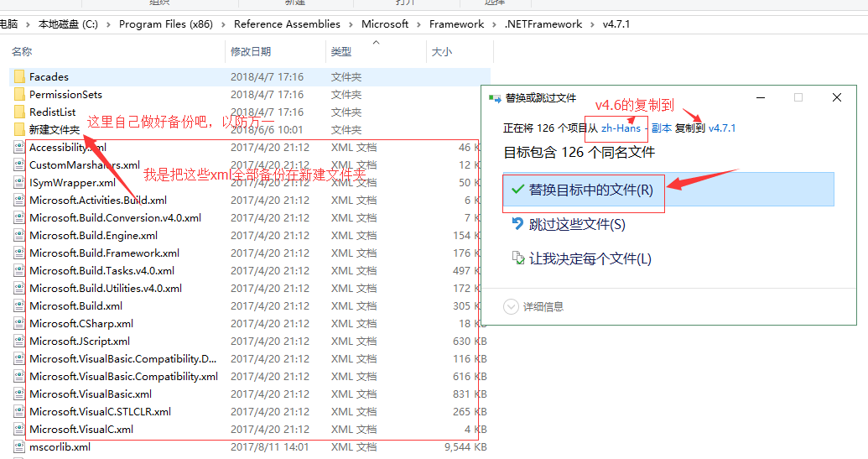Open breadcrumb dropdown after Reference Assemblies
The height and width of the screenshot is (459, 868).
[351, 24]
